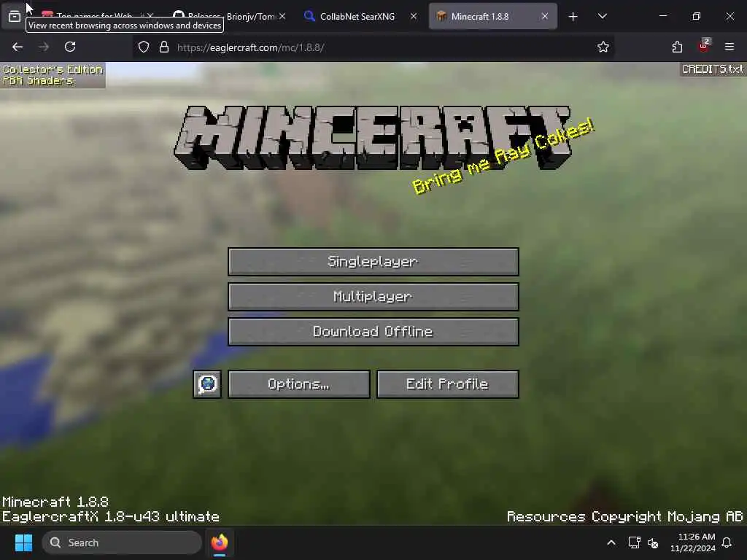Click the uBlock extension icon with badge
This screenshot has height=560, width=747.
pos(703,47)
